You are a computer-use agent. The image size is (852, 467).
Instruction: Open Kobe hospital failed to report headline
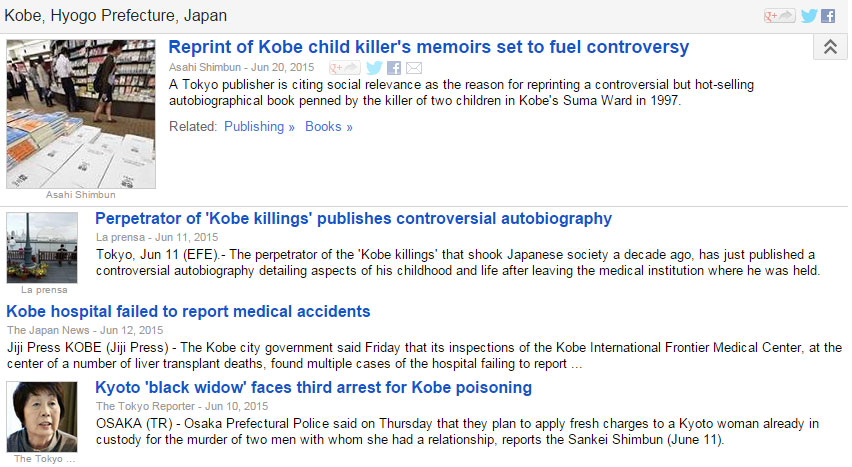coord(188,312)
